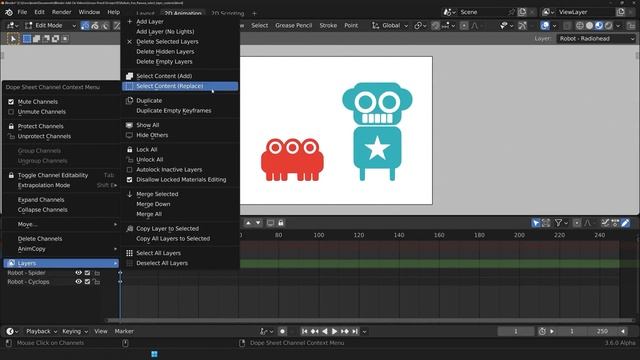Click the Blender logo menu icon
640x360 pixels.
click(9, 12)
